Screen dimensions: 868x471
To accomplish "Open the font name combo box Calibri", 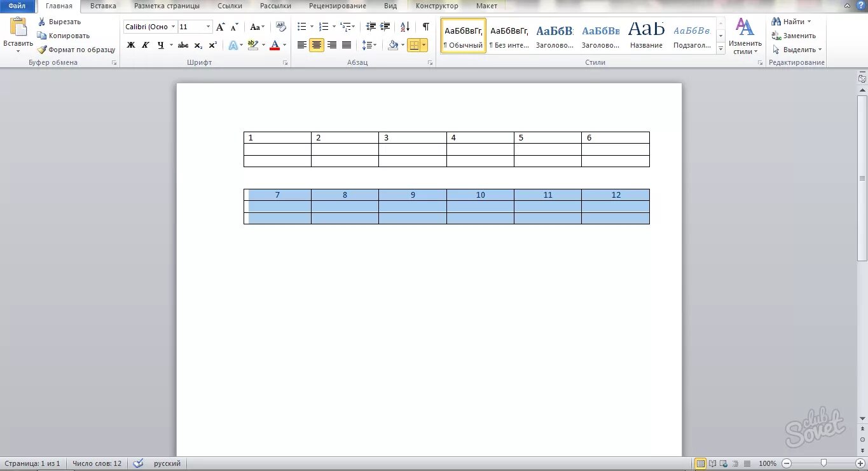I will [150, 27].
